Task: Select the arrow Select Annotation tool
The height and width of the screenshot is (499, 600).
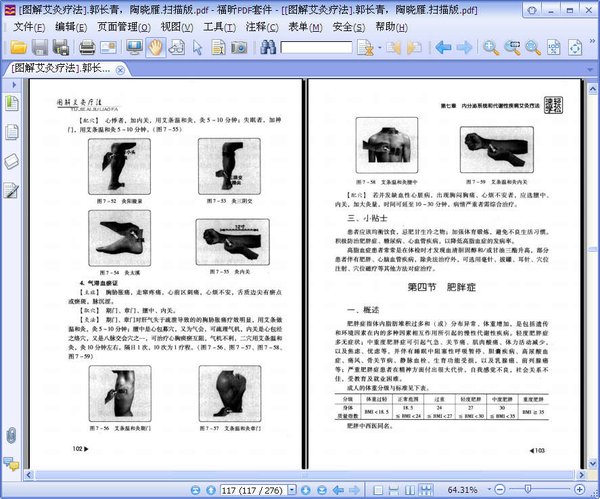Action: tap(197, 47)
